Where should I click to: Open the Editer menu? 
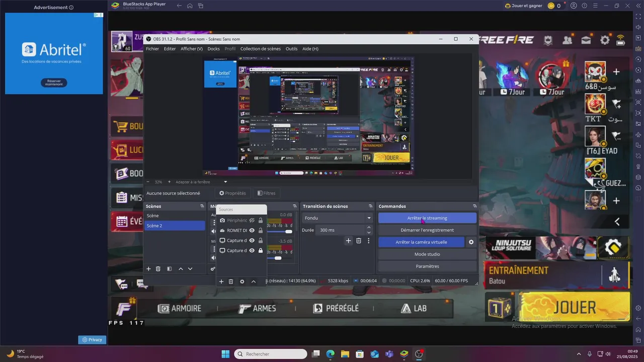170,49
